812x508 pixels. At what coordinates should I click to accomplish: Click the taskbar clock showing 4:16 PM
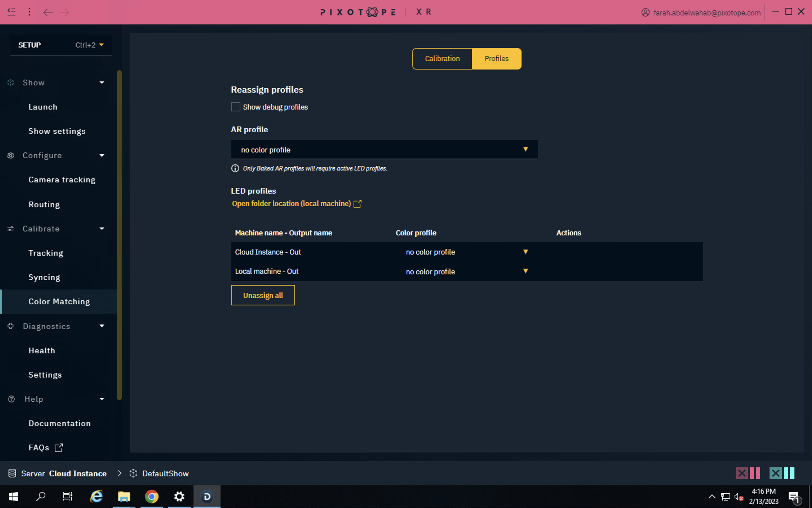pos(763,496)
